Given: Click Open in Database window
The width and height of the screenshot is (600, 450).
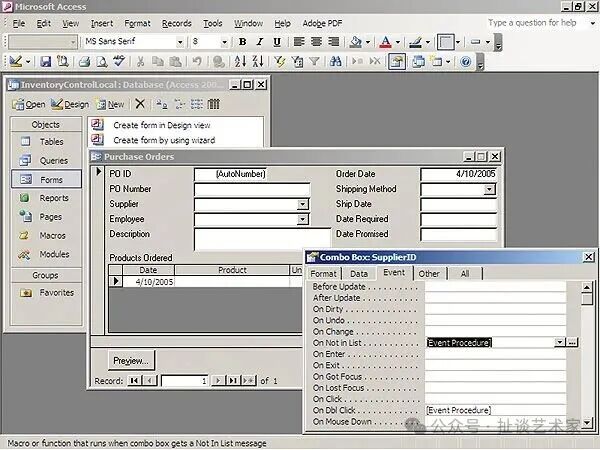Looking at the screenshot, I should 28,104.
